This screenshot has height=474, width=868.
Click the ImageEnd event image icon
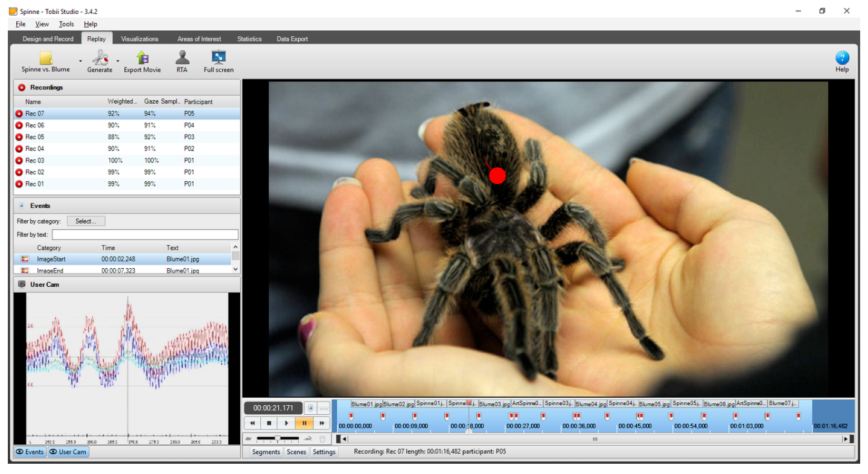(x=25, y=271)
